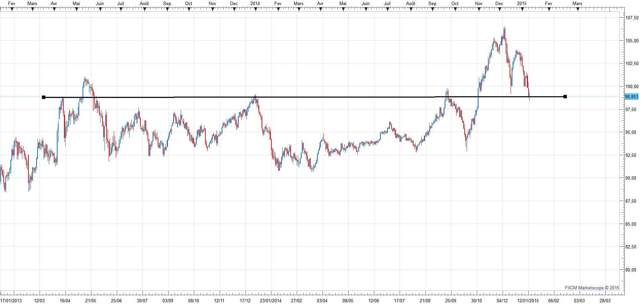
Task: Click the 12/01/2015 date on the bottom axis
Action: [528, 301]
